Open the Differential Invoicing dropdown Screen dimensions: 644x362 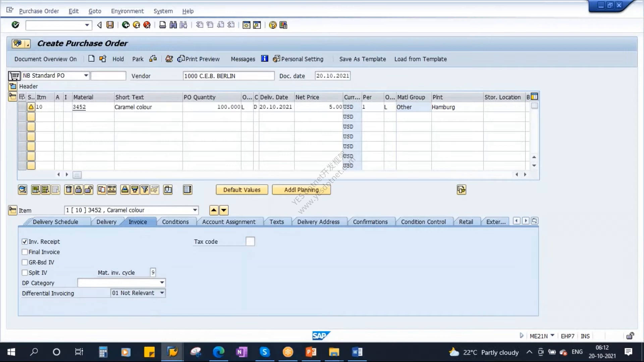pos(162,293)
